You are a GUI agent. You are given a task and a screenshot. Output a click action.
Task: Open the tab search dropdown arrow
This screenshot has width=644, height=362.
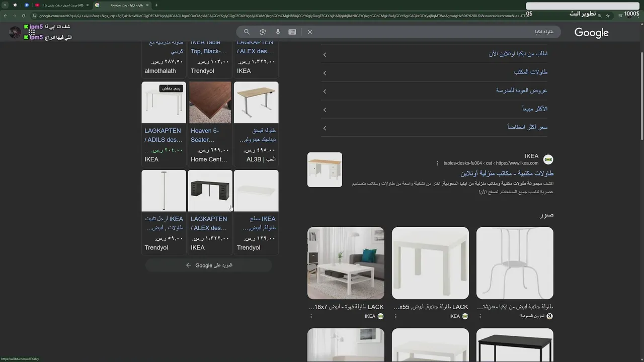tap(5, 5)
